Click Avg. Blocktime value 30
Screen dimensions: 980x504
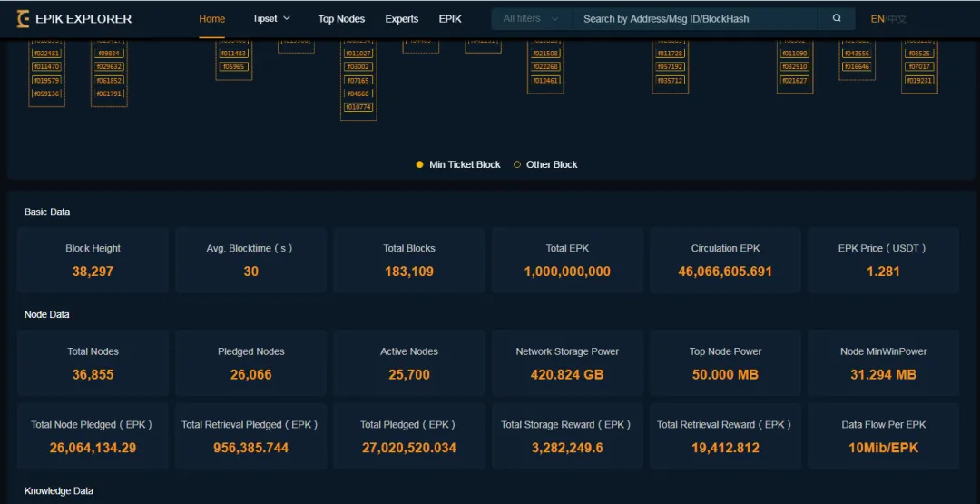pyautogui.click(x=250, y=272)
